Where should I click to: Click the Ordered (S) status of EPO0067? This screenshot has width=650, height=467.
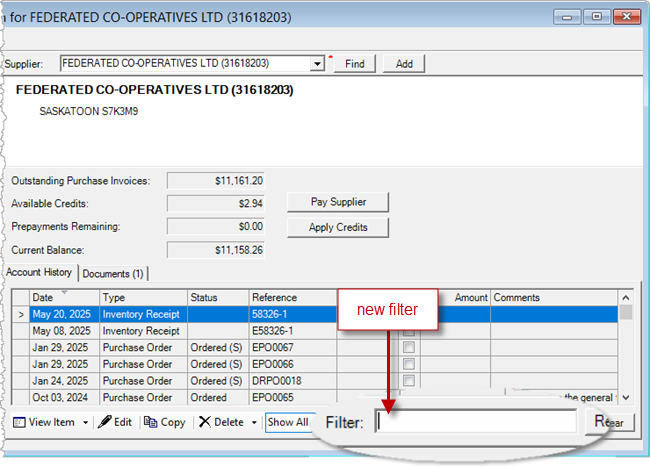[x=216, y=347]
